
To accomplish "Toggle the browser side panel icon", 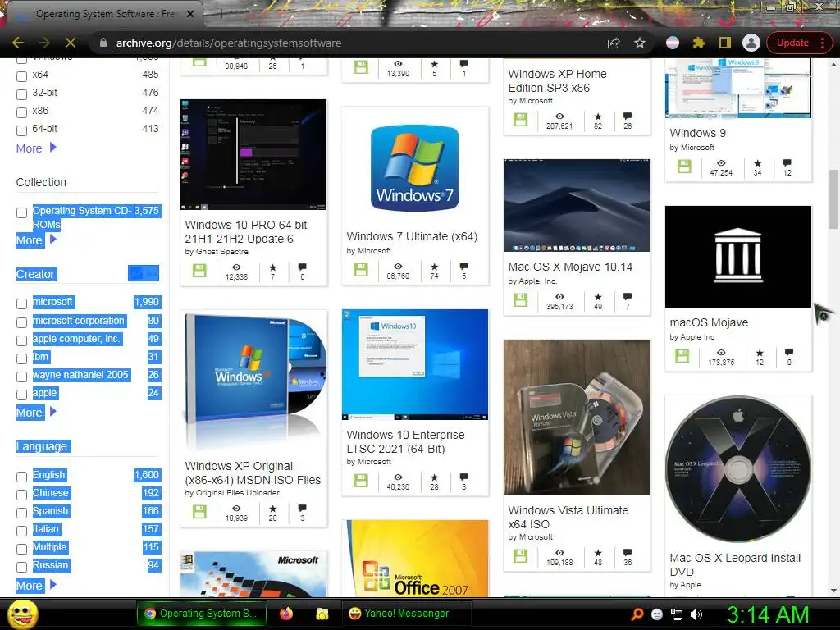I will [725, 43].
